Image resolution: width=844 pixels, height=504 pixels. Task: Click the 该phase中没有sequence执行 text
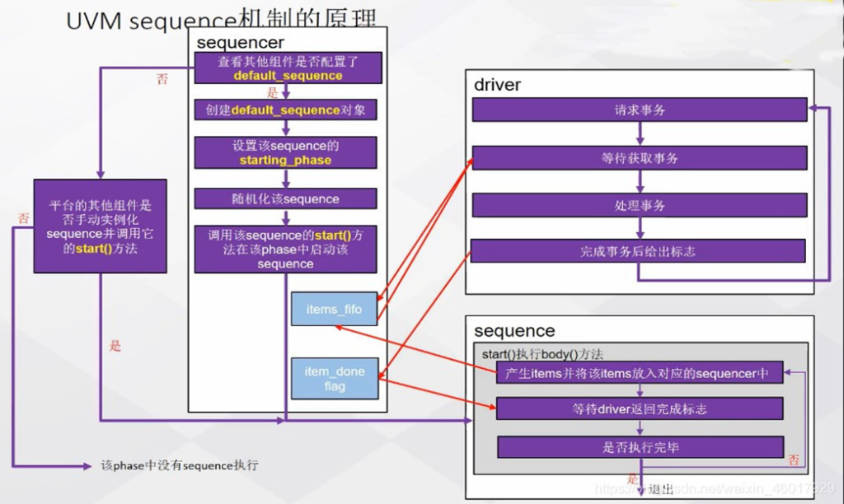click(179, 465)
